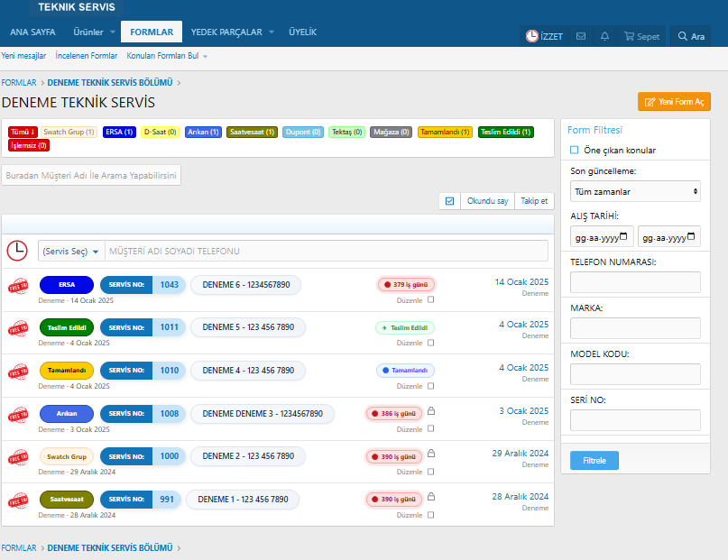Click the Filtrele button
Viewport: 728px width, 560px height.
[x=594, y=460]
